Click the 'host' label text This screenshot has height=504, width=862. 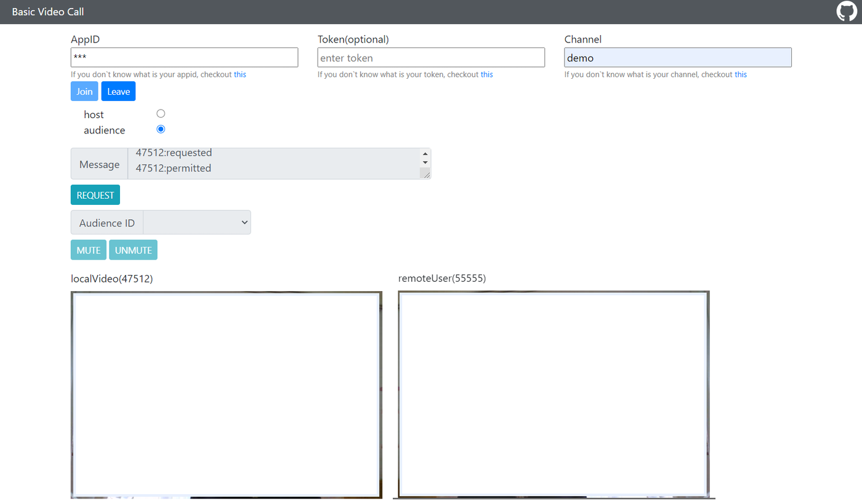click(x=94, y=114)
